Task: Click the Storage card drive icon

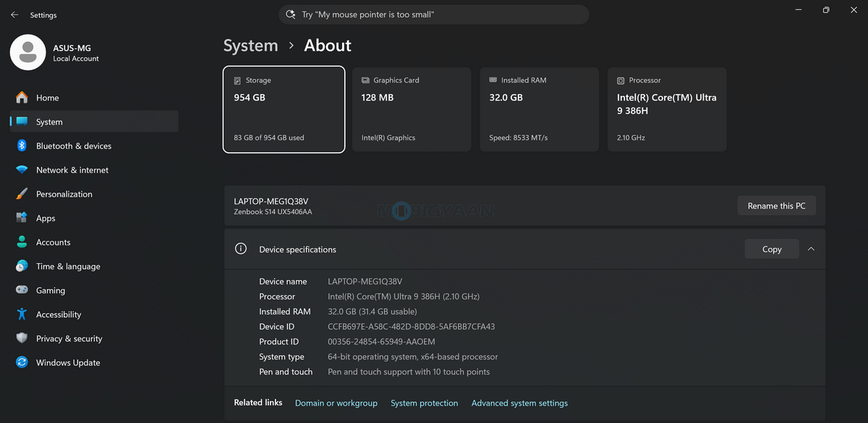Action: click(x=237, y=80)
